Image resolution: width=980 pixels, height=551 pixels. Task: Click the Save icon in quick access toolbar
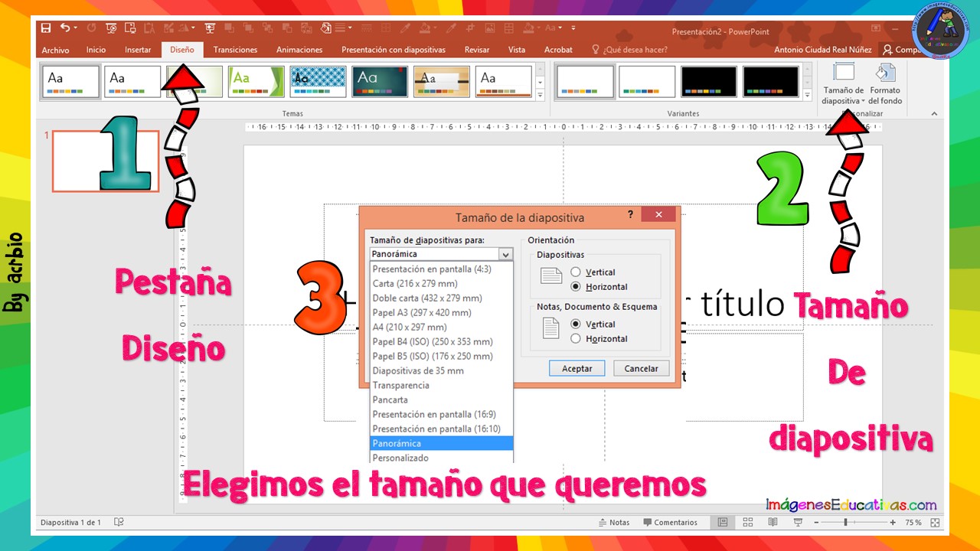point(46,28)
